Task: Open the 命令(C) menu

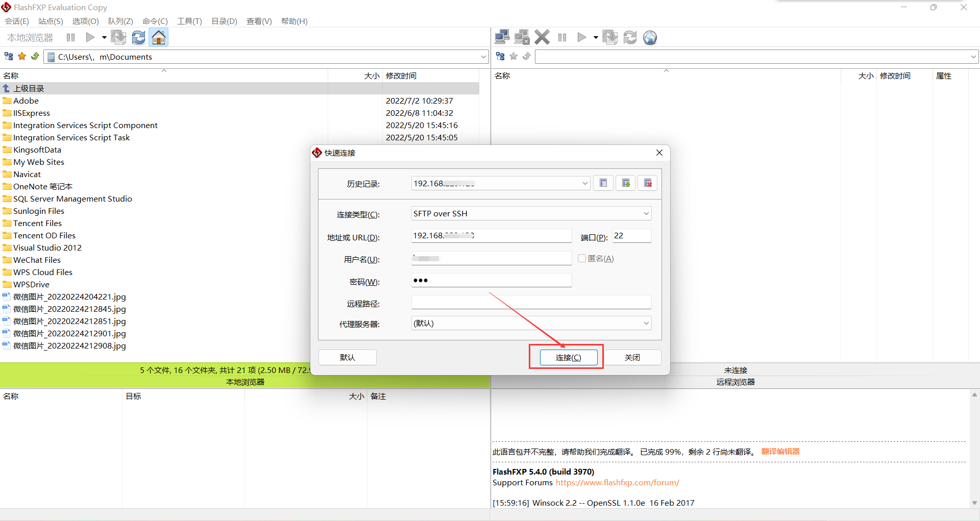Action: point(155,21)
